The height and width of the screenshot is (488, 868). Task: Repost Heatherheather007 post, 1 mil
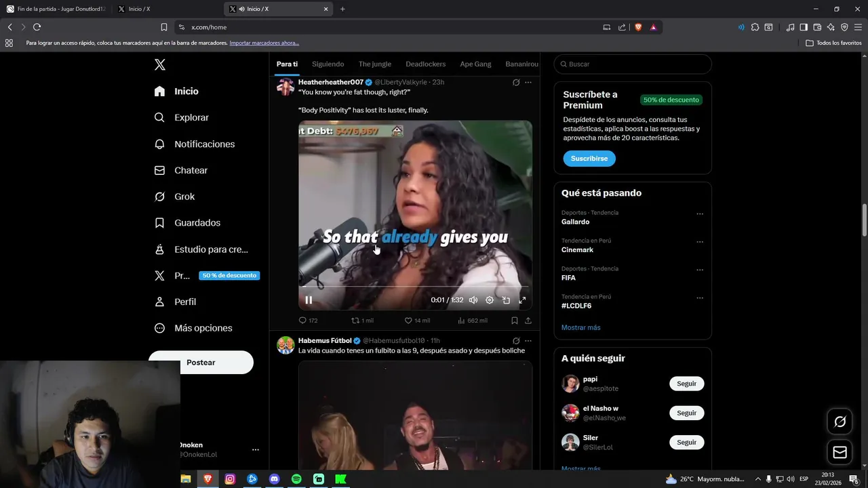click(x=362, y=321)
